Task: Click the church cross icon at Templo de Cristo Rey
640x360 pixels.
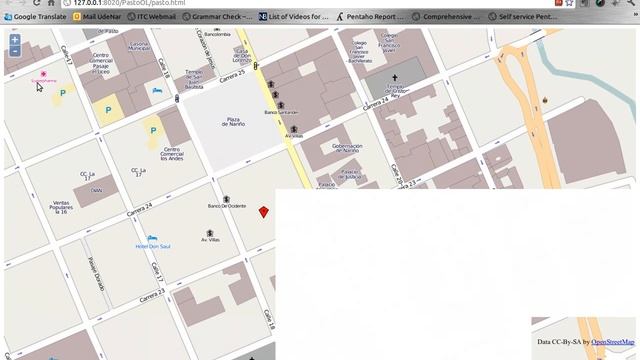Action: coord(395,78)
